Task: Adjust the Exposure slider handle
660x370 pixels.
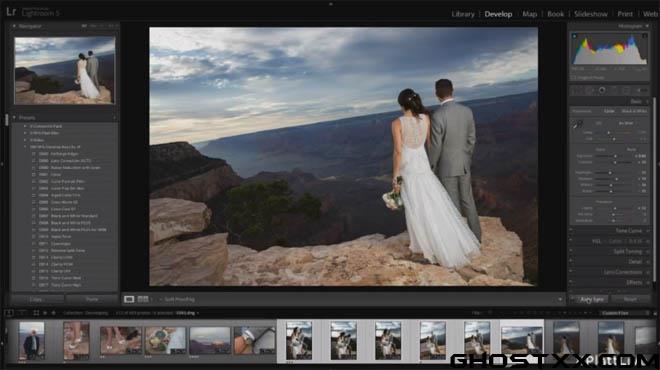Action: click(615, 156)
